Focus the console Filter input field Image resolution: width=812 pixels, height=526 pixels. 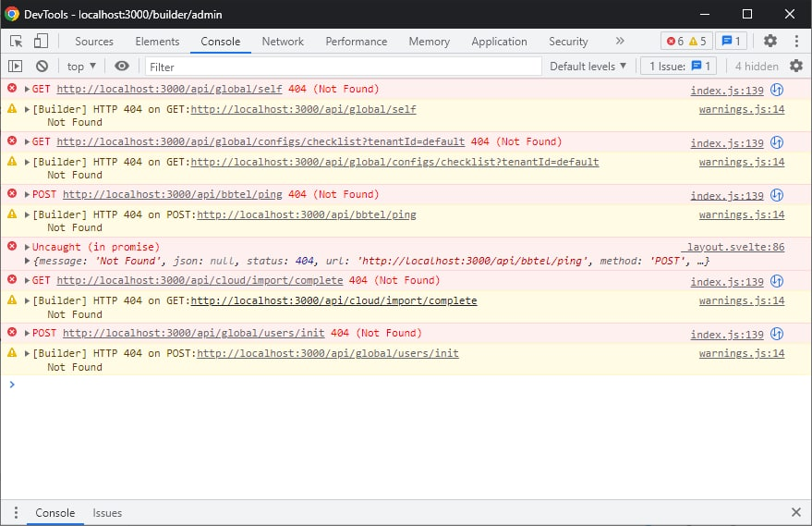click(x=343, y=67)
